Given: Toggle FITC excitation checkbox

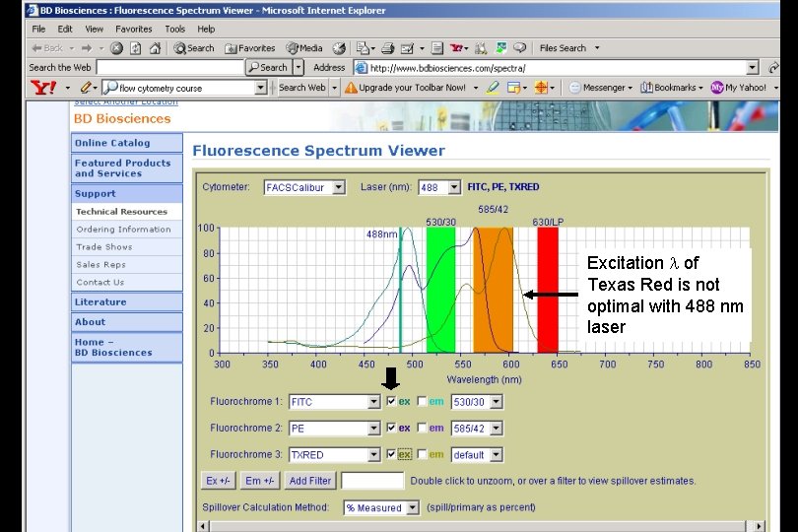Looking at the screenshot, I should pyautogui.click(x=391, y=401).
